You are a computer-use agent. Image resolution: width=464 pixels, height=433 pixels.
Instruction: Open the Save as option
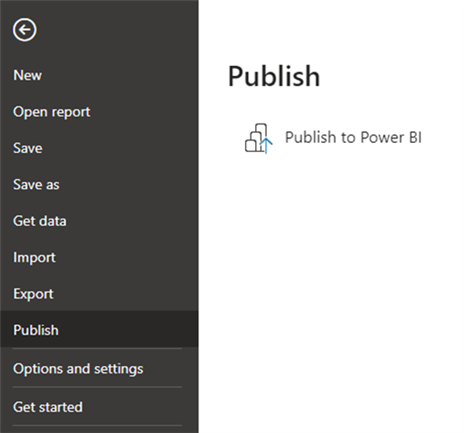[36, 185]
